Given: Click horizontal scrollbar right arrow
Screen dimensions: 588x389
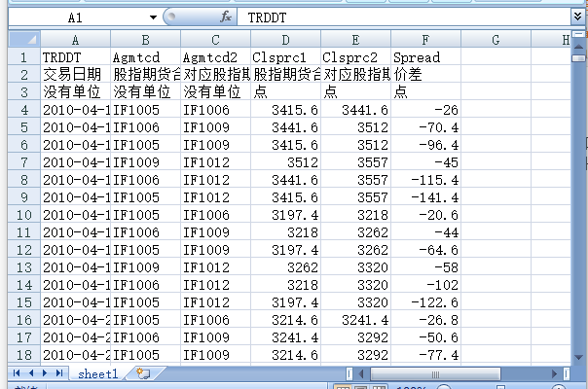Looking at the screenshot, I should tap(555, 373).
